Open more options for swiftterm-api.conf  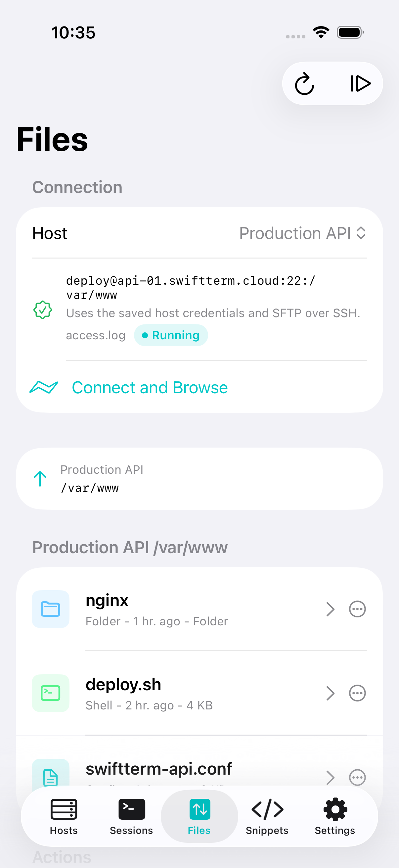(x=357, y=777)
